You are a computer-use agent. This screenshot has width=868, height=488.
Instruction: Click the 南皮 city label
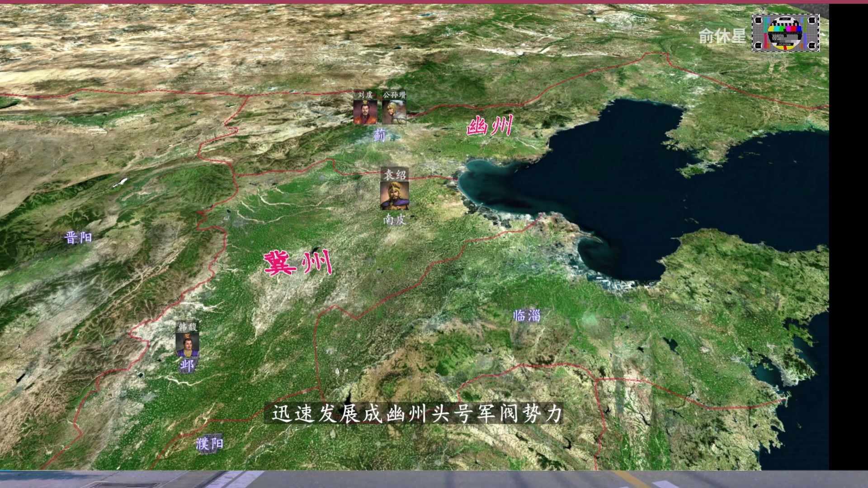tap(394, 220)
